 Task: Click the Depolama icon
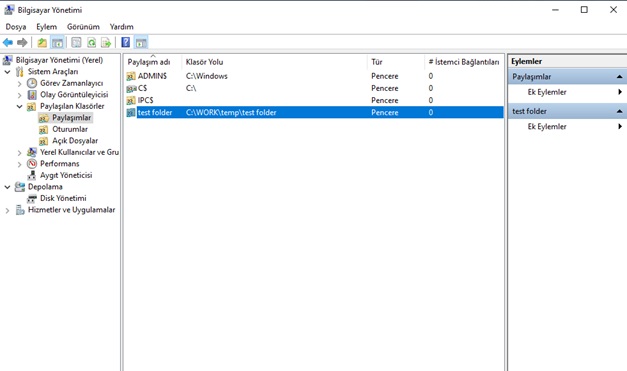click(x=20, y=187)
